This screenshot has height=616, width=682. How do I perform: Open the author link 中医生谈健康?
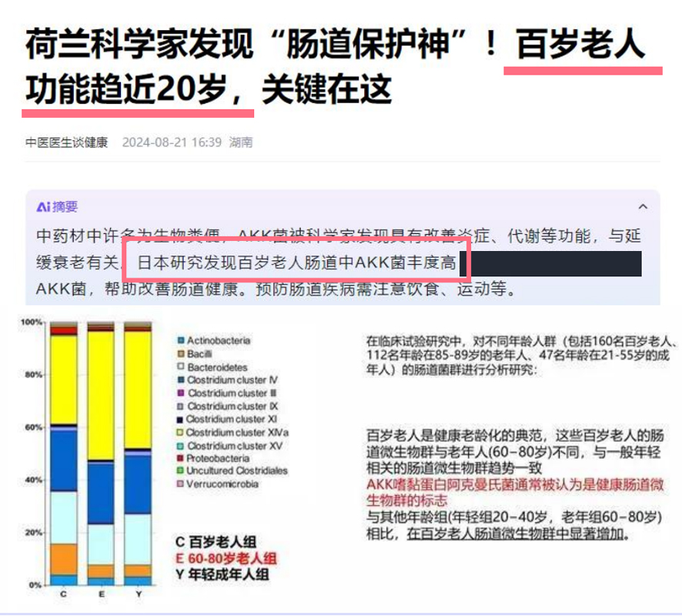[x=66, y=142]
